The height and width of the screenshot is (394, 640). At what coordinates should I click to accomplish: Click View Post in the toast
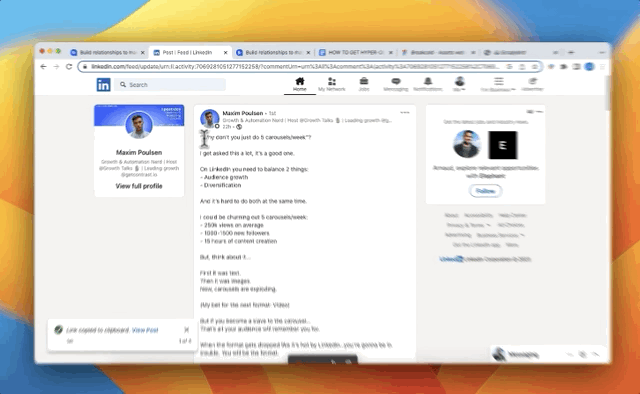pos(145,330)
